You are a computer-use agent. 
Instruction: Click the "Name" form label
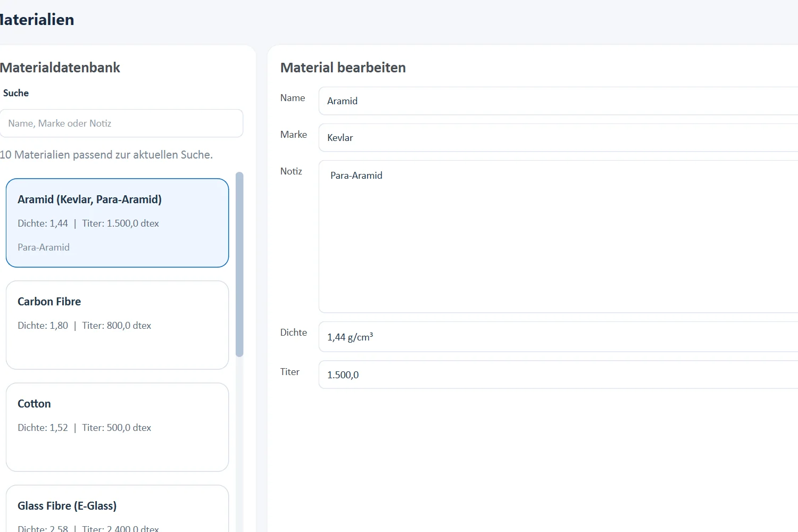[293, 98]
